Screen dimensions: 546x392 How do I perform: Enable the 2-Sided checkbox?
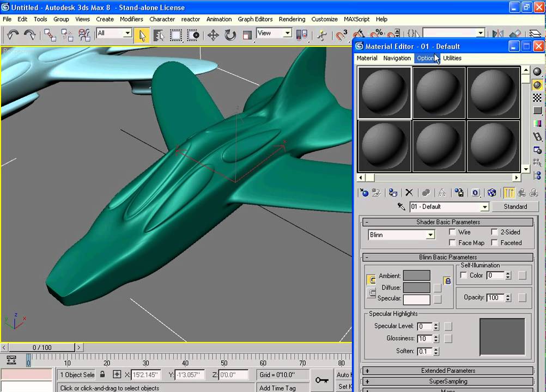click(494, 232)
